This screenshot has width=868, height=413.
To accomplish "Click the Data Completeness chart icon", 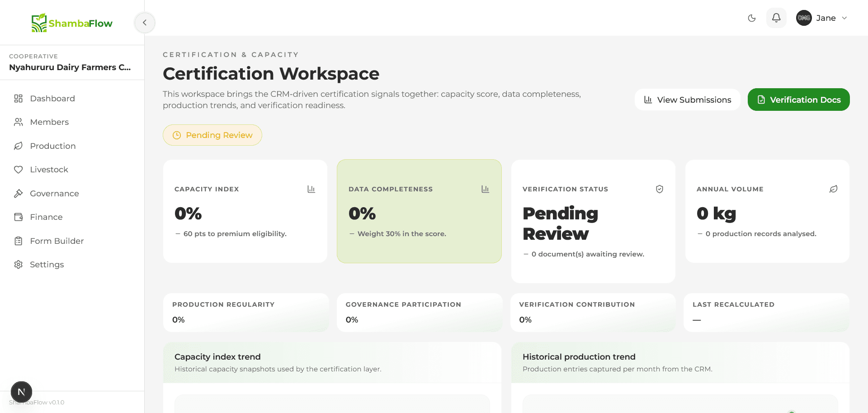I will coord(485,189).
